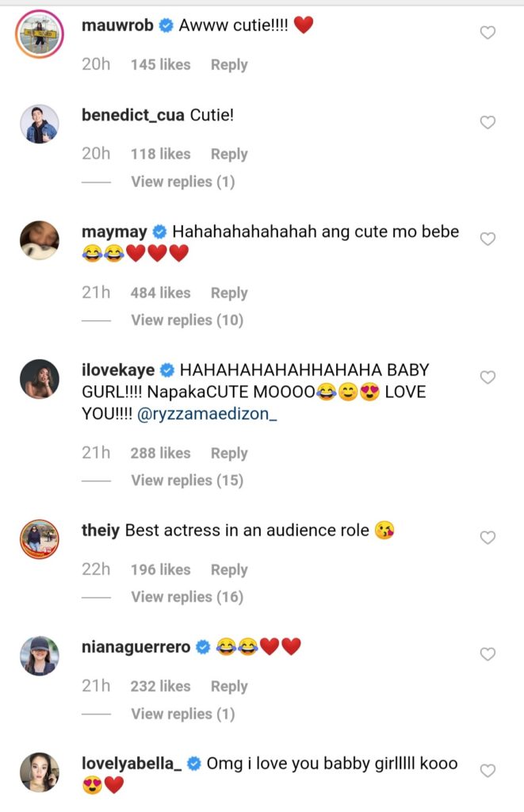Open ilovekaye's profile avatar
Image resolution: width=524 pixels, height=812 pixels.
[x=39, y=378]
